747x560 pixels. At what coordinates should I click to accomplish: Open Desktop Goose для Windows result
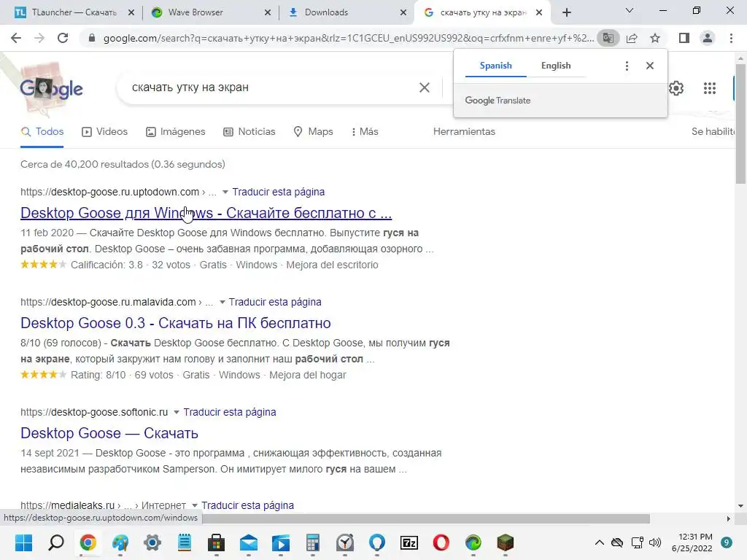[206, 213]
